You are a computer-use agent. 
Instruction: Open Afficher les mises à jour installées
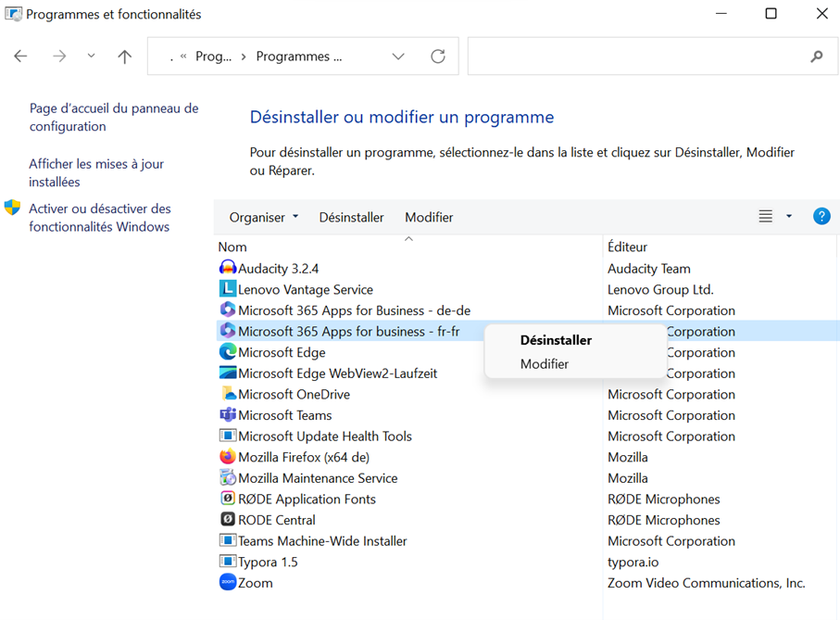(96, 172)
